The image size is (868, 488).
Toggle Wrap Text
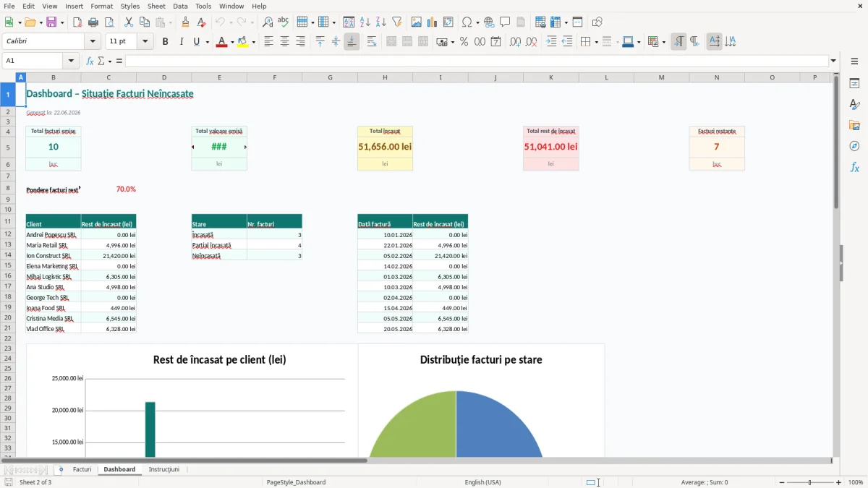(x=372, y=42)
